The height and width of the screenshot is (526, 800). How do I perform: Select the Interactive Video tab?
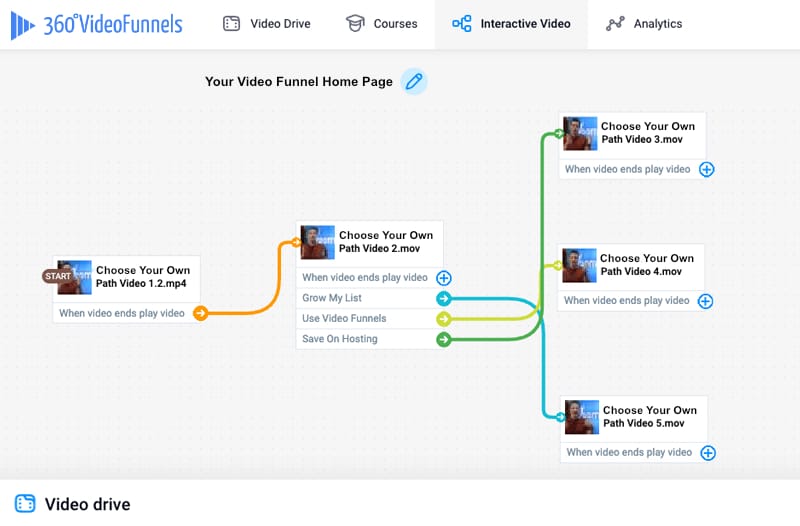511,24
